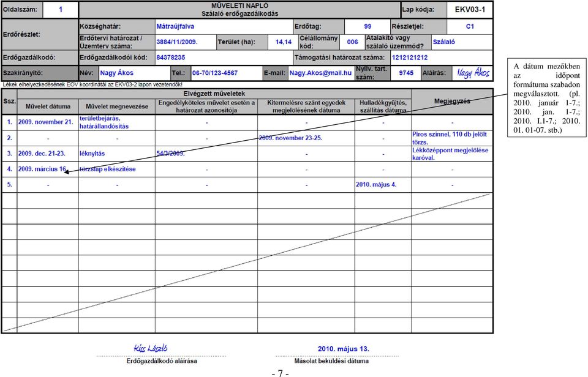Screen dimensions: 588x377
Task: Click the Kiss László signature
Action: [151, 348]
